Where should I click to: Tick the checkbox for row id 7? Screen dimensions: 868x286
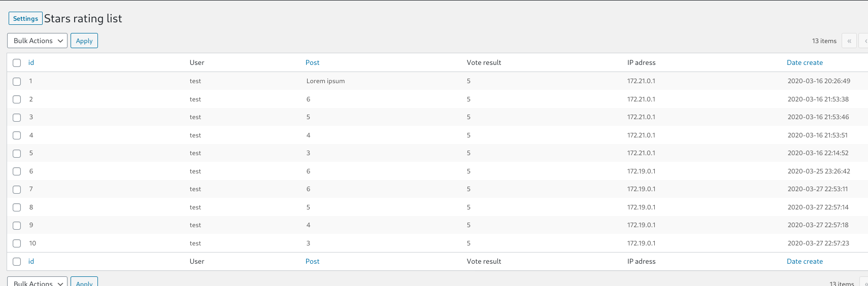pyautogui.click(x=17, y=189)
